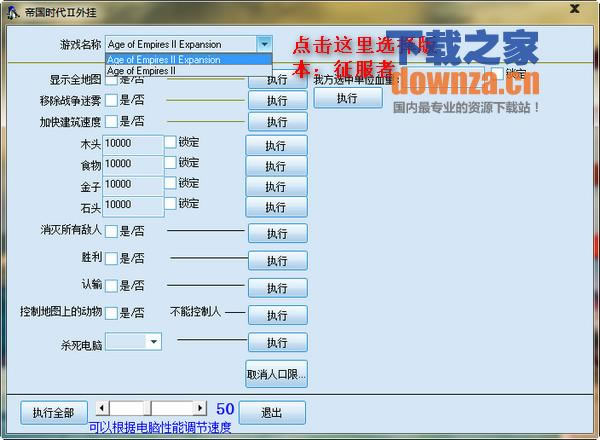Toggle 加快建筑速度 checkbox
Image resolution: width=600 pixels, height=440 pixels.
[111, 122]
